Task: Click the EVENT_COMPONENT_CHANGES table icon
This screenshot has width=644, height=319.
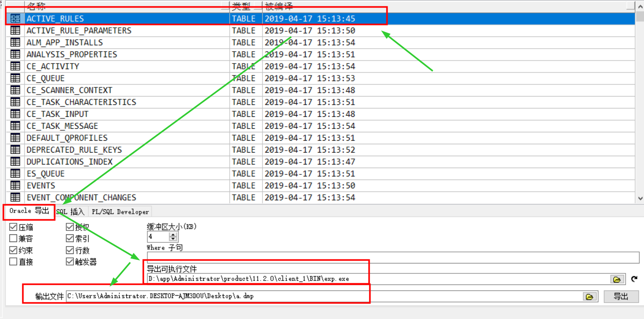Action: coord(15,197)
